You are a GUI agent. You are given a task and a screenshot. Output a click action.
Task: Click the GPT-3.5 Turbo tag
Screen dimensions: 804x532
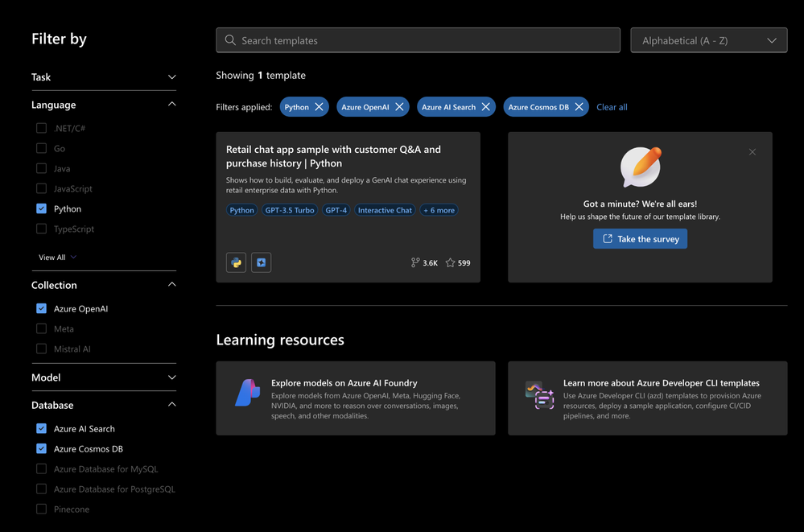pos(290,210)
